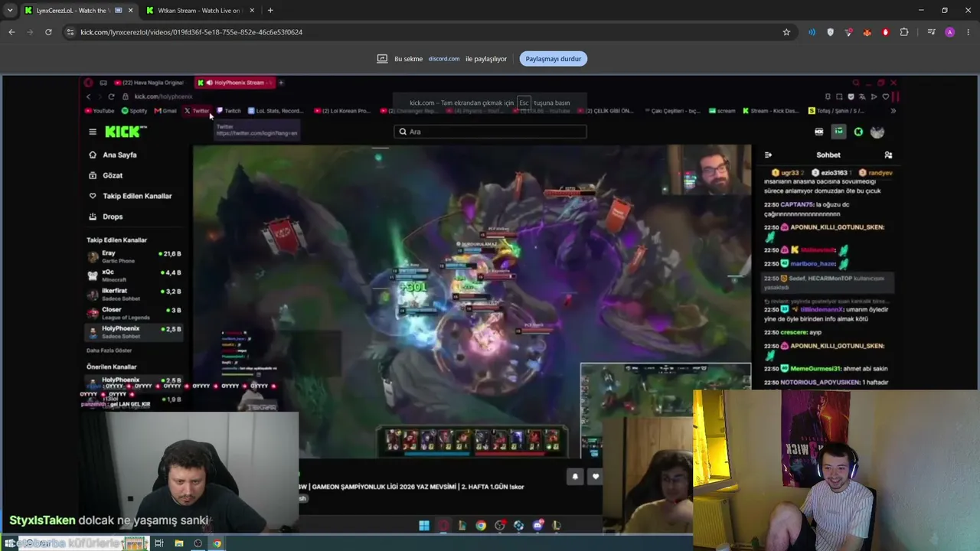Select the Eray channel in followed list
980x551 pixels.
click(x=134, y=256)
